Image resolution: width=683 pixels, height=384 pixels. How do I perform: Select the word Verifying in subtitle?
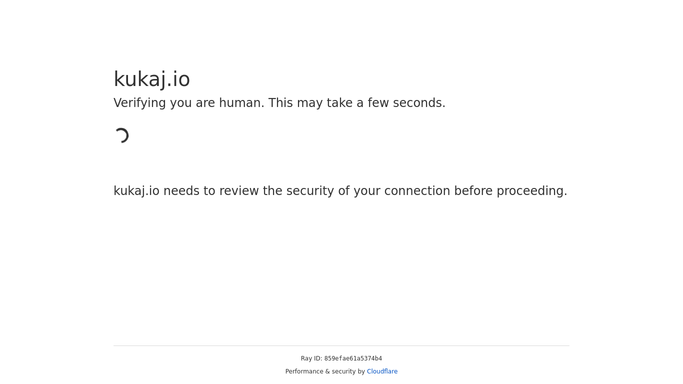coord(140,103)
